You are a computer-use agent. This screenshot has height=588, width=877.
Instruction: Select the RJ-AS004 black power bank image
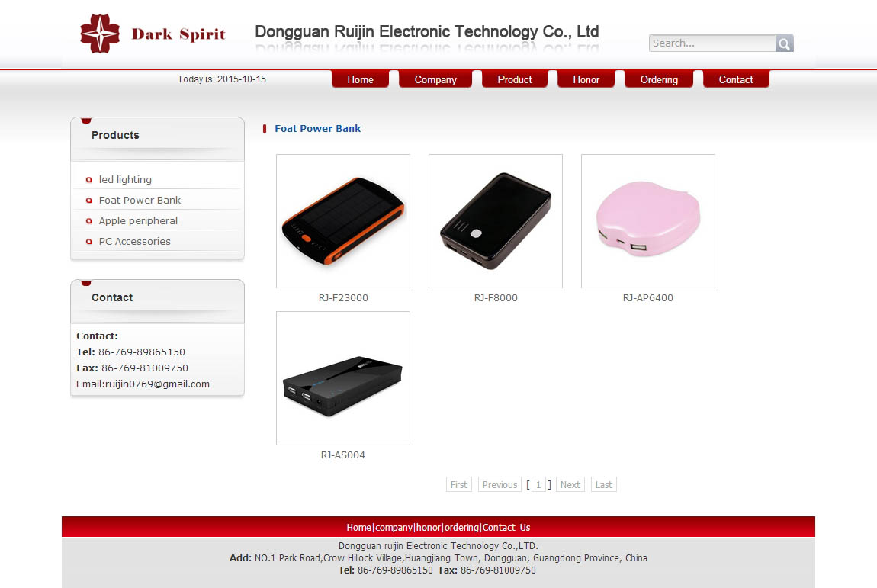(x=343, y=378)
